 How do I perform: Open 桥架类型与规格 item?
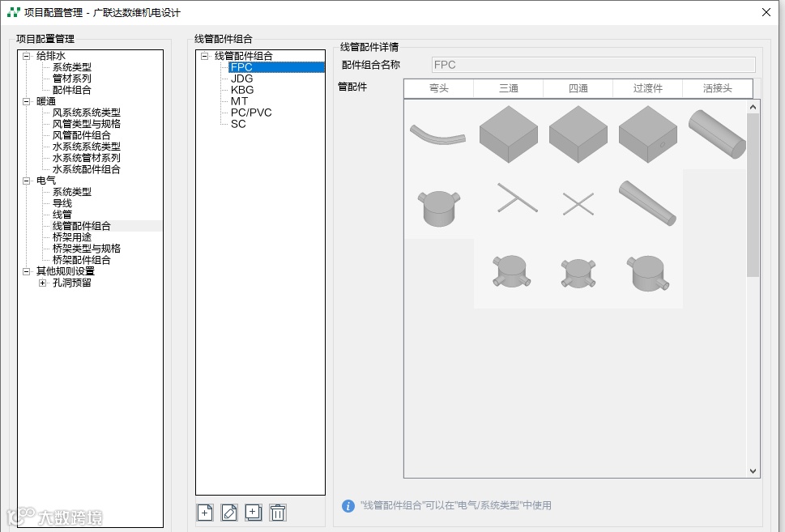pyautogui.click(x=87, y=249)
